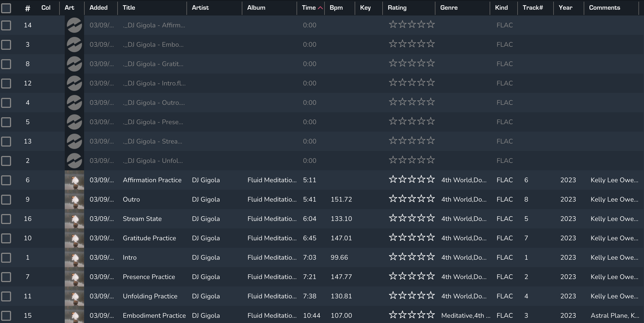Screen dimensions: 644x323
Task: Set third star rating on Intro track
Action: [x=412, y=257]
